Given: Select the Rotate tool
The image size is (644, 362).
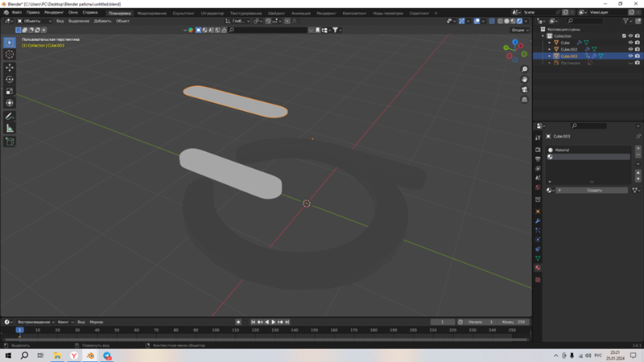Looking at the screenshot, I should pos(10,79).
